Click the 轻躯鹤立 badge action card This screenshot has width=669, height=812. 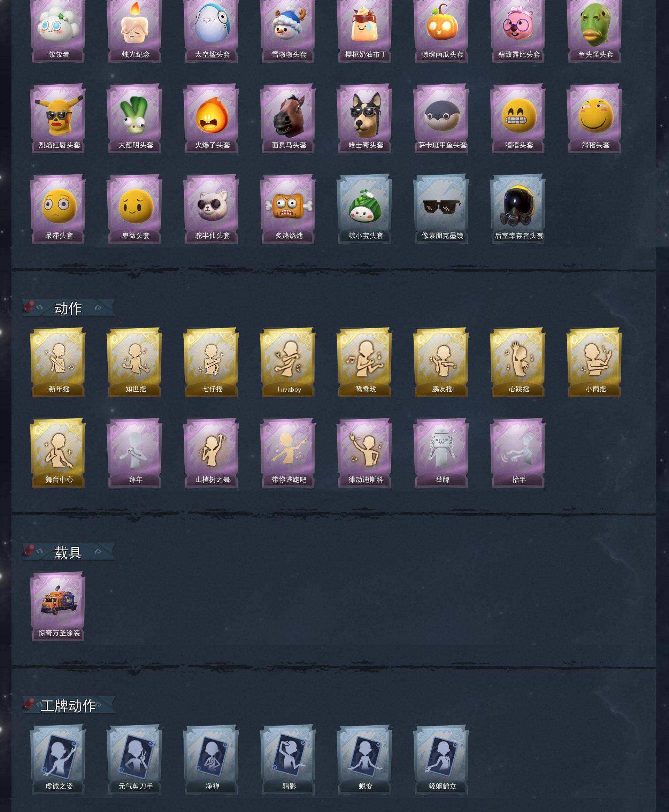(441, 760)
